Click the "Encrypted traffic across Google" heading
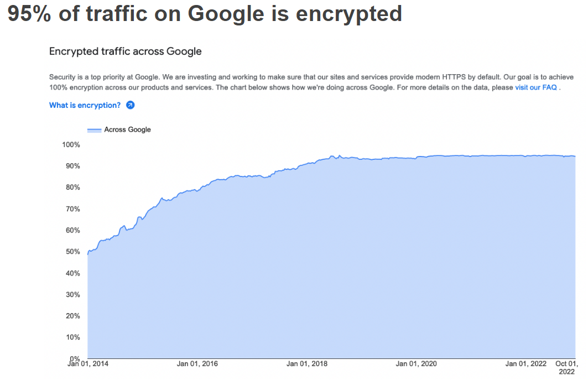Viewport: 588px width, 380px height. (126, 51)
